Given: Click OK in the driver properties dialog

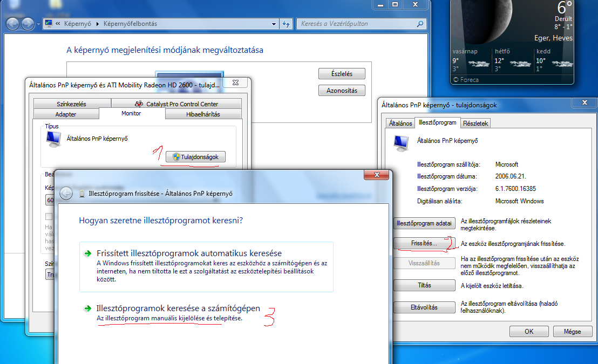Looking at the screenshot, I should (529, 331).
